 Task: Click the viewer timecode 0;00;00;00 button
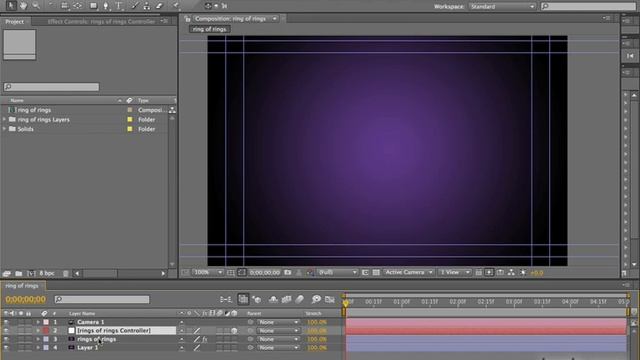click(x=264, y=272)
